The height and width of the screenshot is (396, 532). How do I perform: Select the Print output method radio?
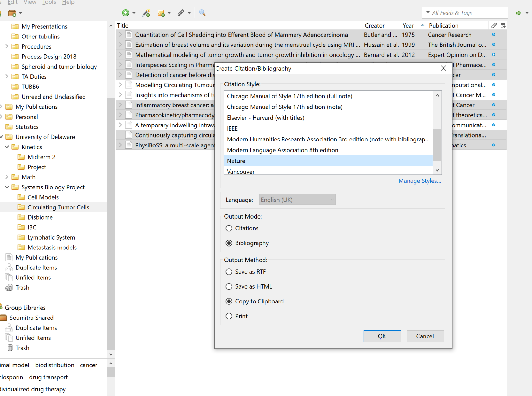pos(229,316)
